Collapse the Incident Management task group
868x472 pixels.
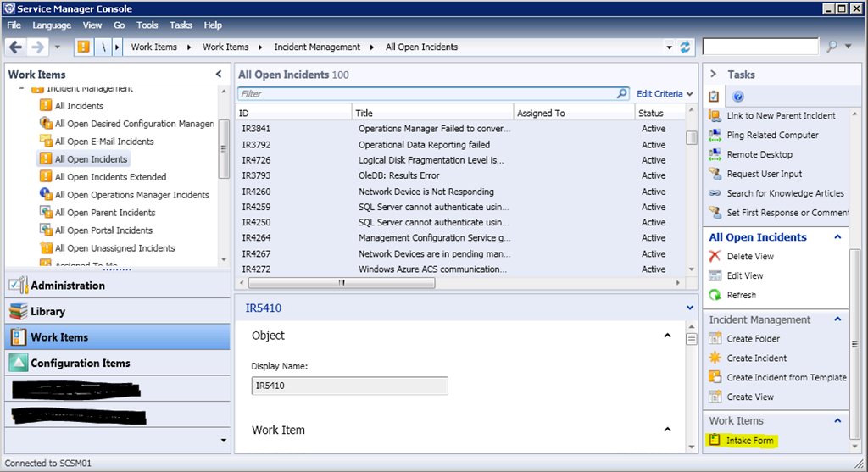[837, 319]
